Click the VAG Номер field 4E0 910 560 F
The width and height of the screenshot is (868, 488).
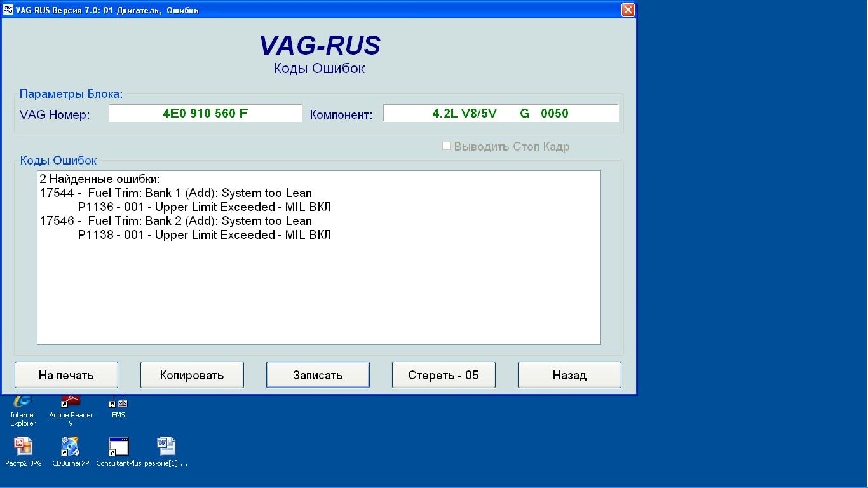point(205,114)
